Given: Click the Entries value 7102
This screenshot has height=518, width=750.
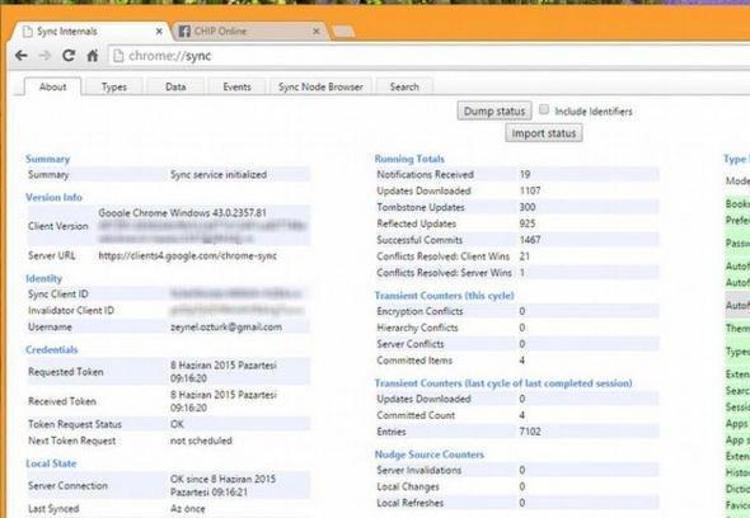Looking at the screenshot, I should [x=530, y=431].
